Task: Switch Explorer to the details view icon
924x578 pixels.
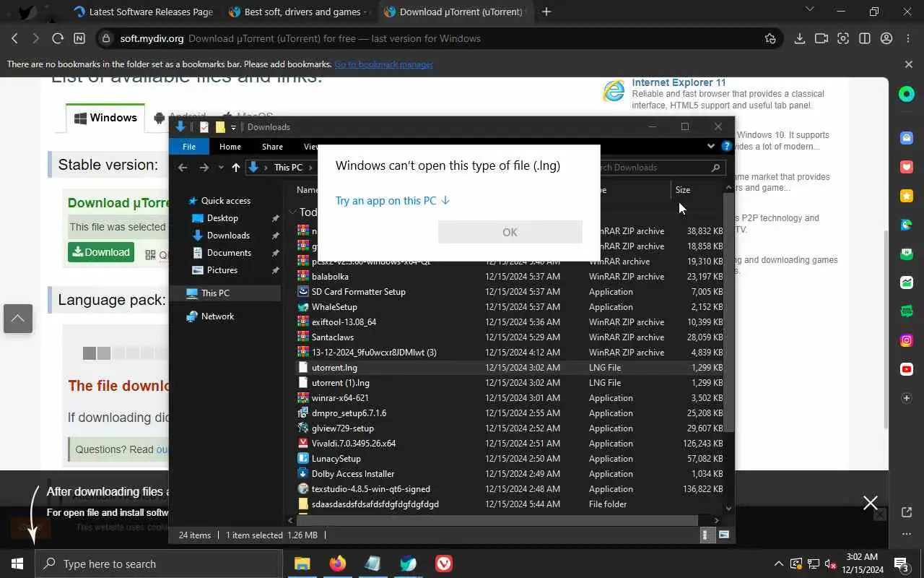Action: tap(706, 535)
